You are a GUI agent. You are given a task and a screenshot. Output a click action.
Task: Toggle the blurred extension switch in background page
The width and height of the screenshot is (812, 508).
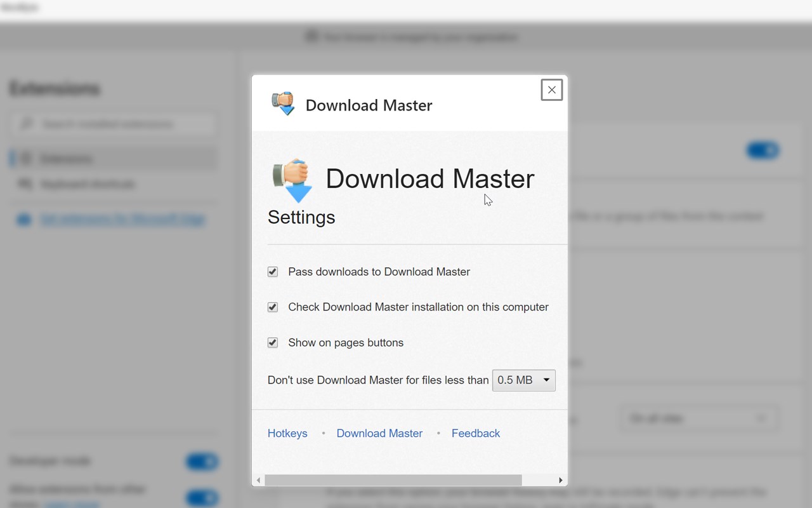(x=763, y=150)
